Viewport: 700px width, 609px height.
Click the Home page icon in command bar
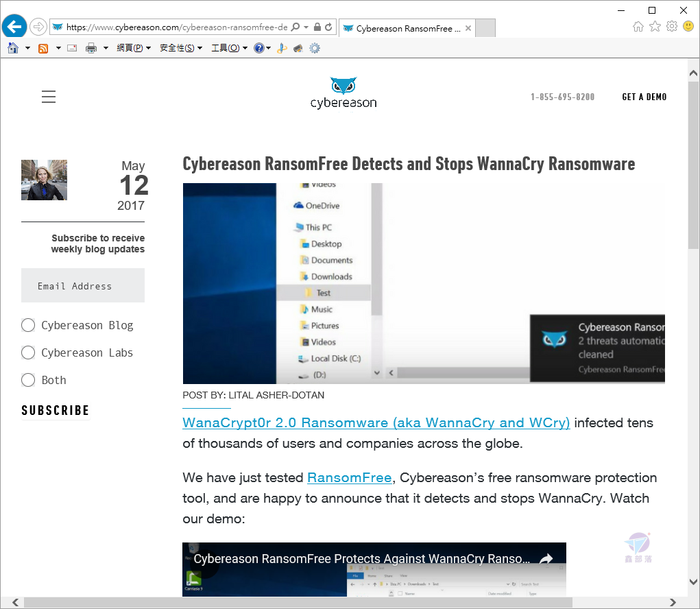click(x=13, y=48)
